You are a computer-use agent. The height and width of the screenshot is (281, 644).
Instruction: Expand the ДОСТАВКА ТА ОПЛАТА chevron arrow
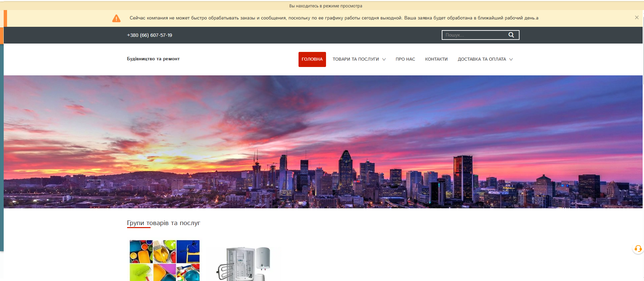pyautogui.click(x=511, y=59)
